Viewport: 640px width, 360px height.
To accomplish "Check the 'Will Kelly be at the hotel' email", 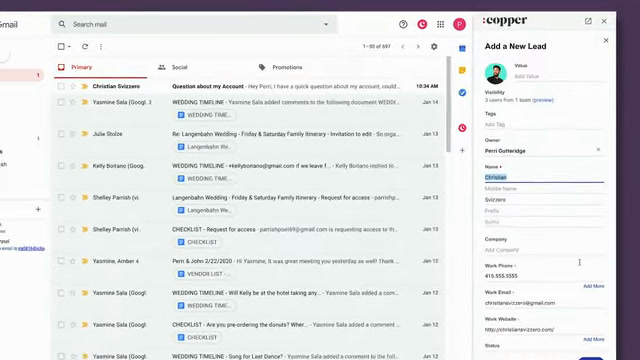I will [x=61, y=293].
